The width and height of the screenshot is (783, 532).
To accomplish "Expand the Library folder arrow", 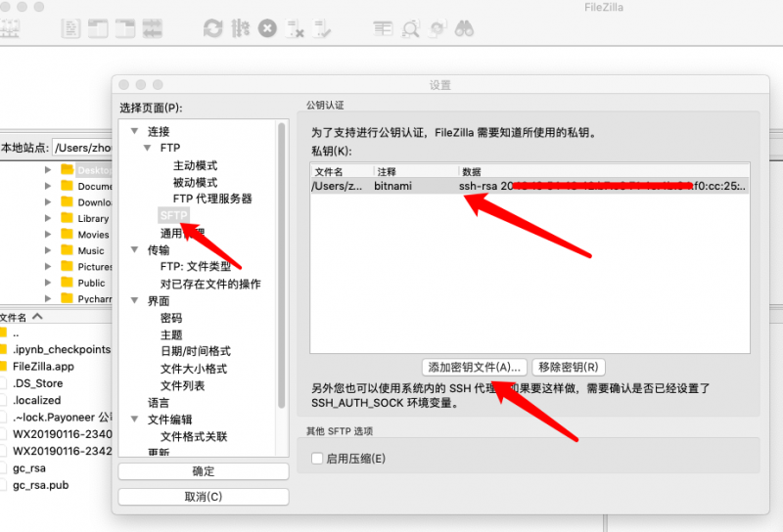I will click(48, 218).
